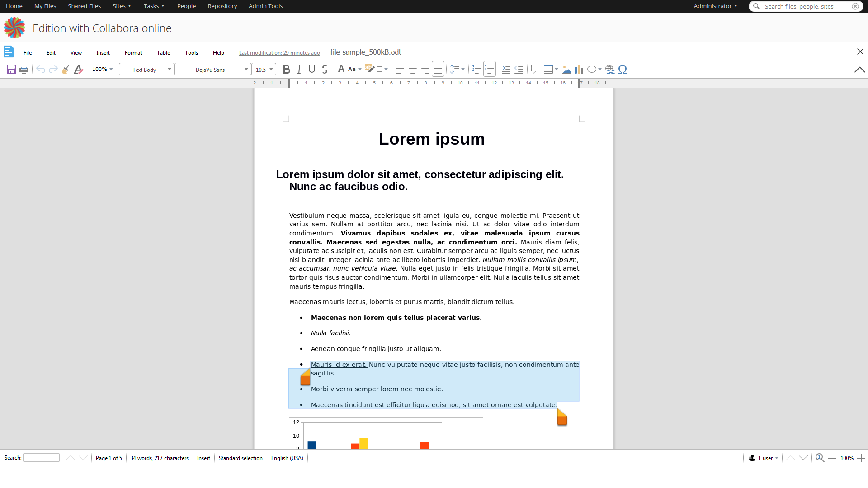868x488 pixels.
Task: Insert an image
Action: tap(566, 69)
